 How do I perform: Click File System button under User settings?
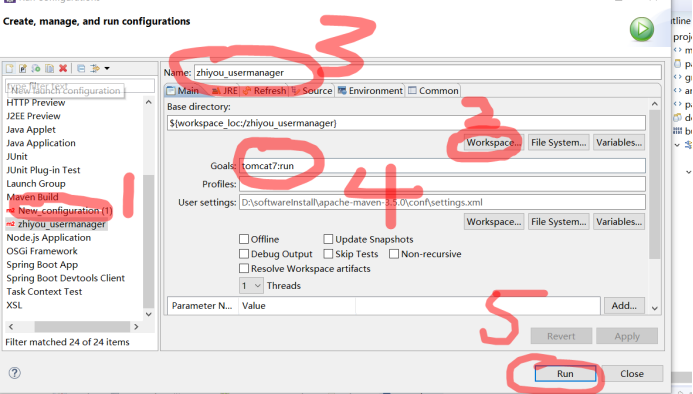coord(559,222)
